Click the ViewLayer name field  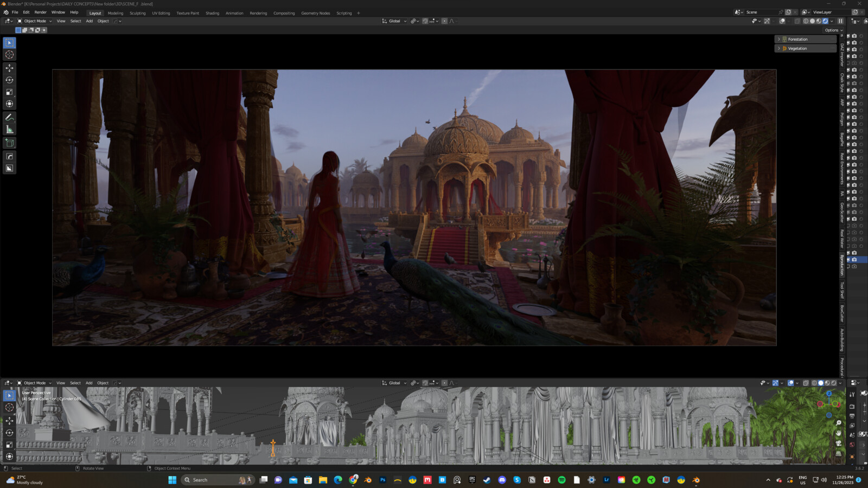click(x=831, y=12)
